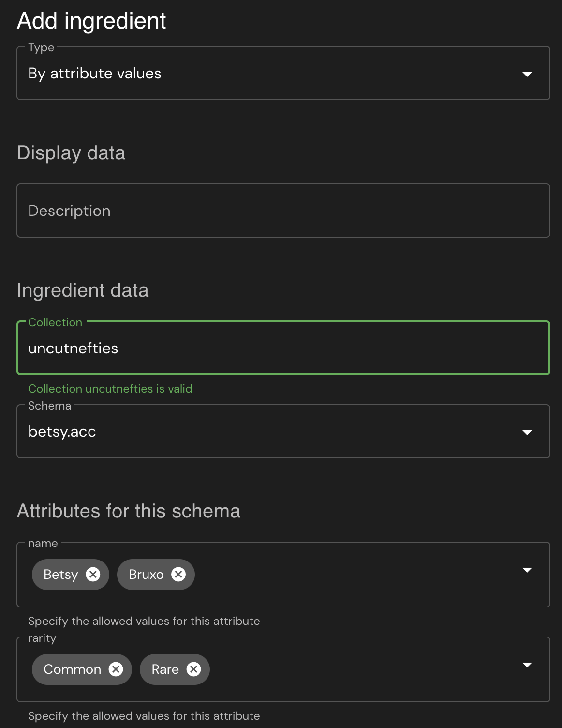Select the Rare chip label
The width and height of the screenshot is (562, 728).
tap(165, 669)
